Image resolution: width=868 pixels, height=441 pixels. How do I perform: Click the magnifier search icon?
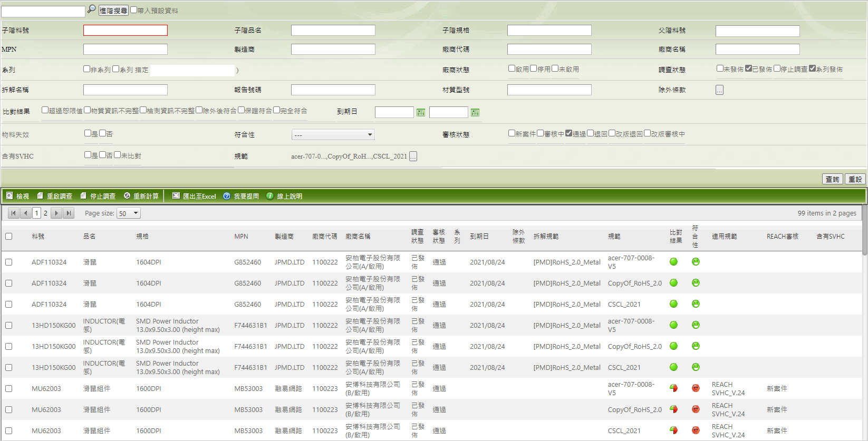point(91,9)
